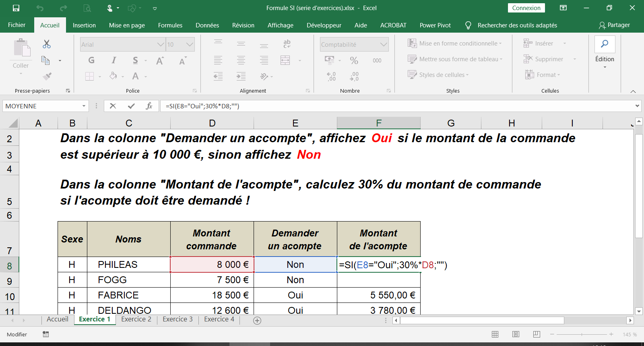
Task: Click the Connexion button
Action: (x=526, y=8)
